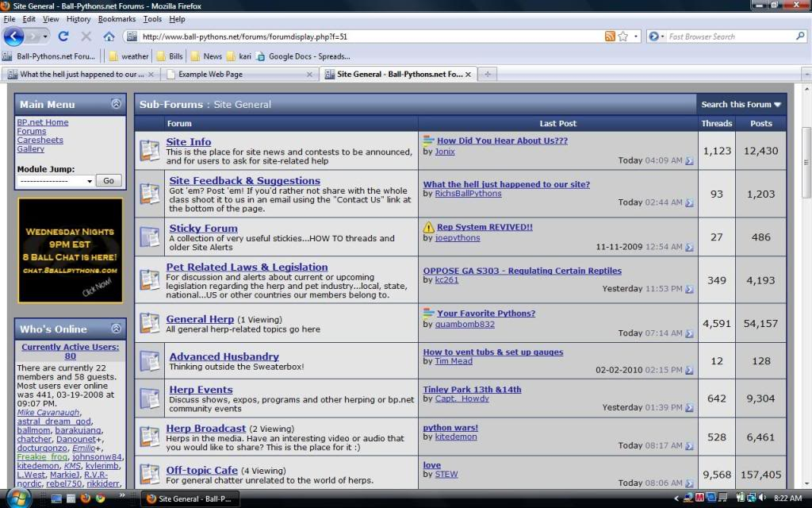Screen dimensions: 812x508
Task: Click the warning icon beside Rep System REVIVED
Action: tap(429, 227)
